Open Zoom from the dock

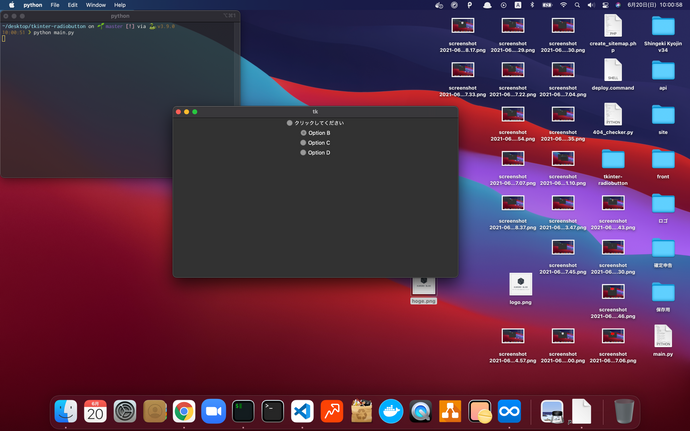tap(213, 411)
